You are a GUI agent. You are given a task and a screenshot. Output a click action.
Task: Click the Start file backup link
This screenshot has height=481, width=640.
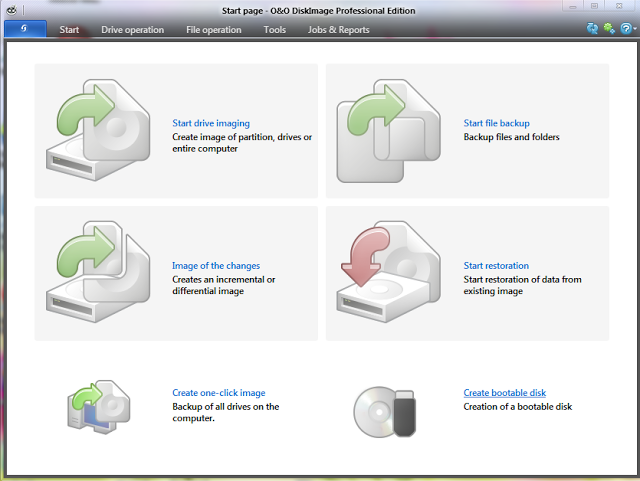tap(496, 123)
